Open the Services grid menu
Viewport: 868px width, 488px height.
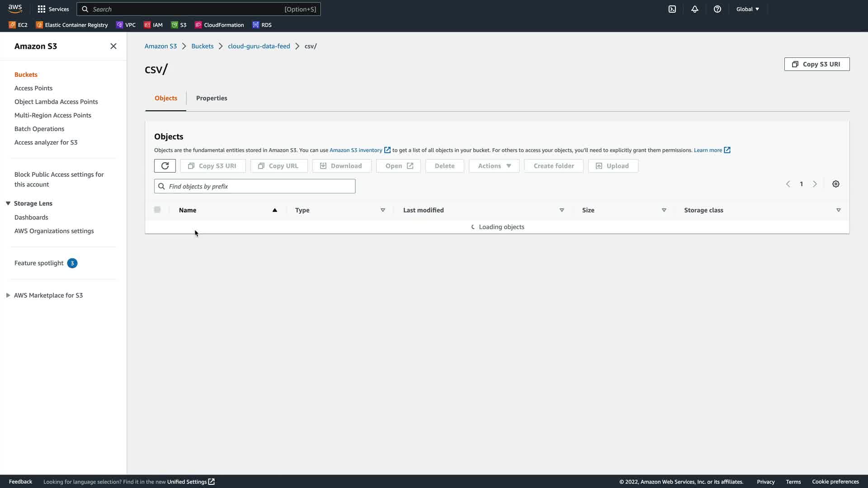pos(53,9)
